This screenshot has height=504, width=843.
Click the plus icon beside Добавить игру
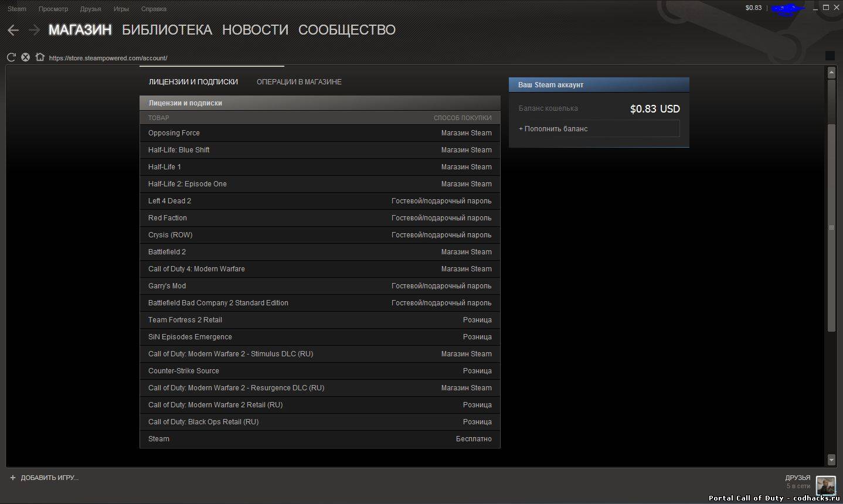(13, 478)
